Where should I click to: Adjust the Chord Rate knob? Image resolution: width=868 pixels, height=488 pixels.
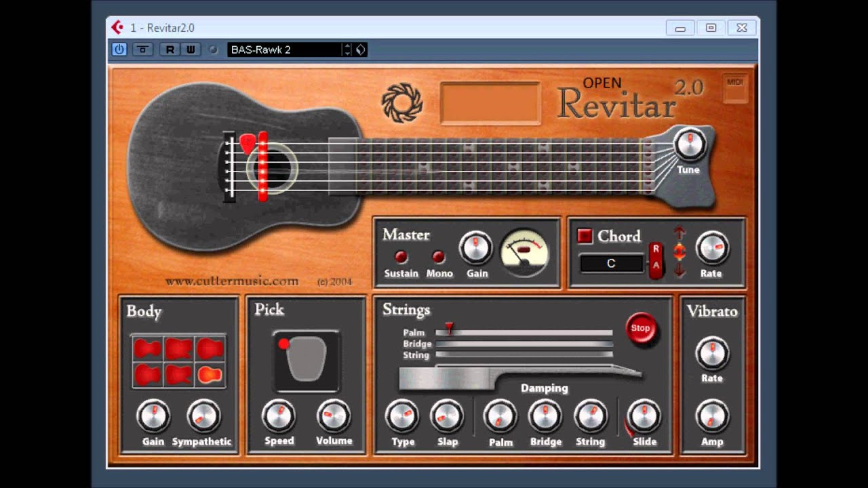[712, 248]
